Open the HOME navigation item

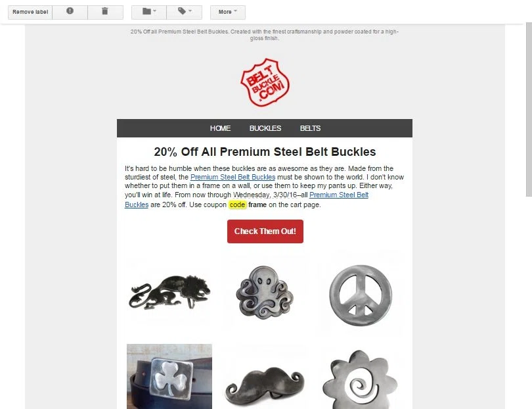click(x=220, y=128)
